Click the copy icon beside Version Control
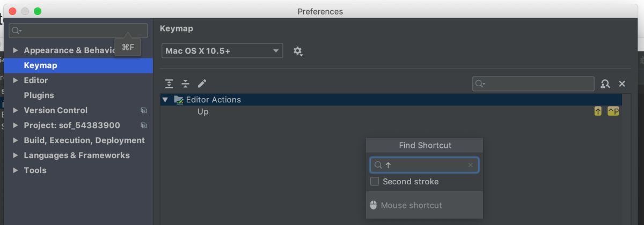 [143, 110]
